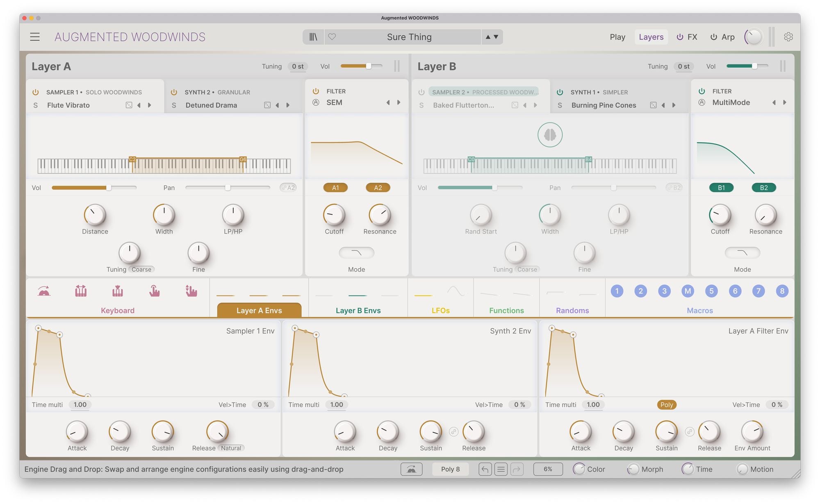The image size is (820, 504).
Task: Toggle Sampler 2 power button on
Action: [x=421, y=92]
